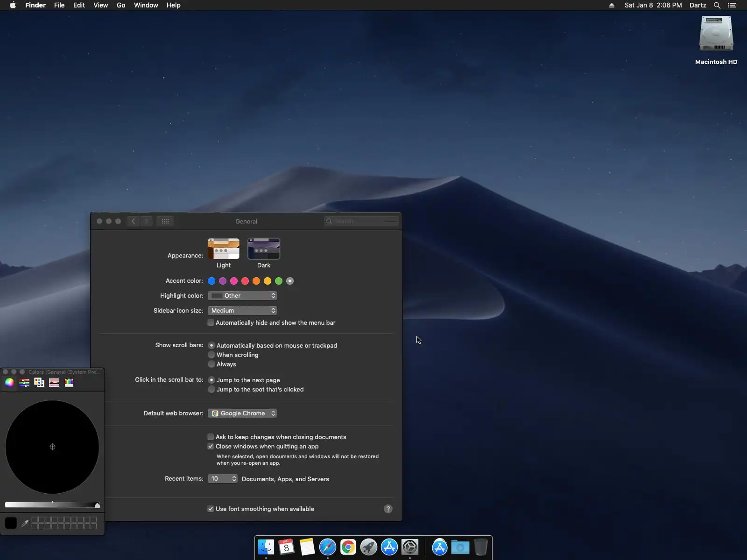Image resolution: width=747 pixels, height=560 pixels.
Task: Choose the red accent color
Action: (x=245, y=281)
